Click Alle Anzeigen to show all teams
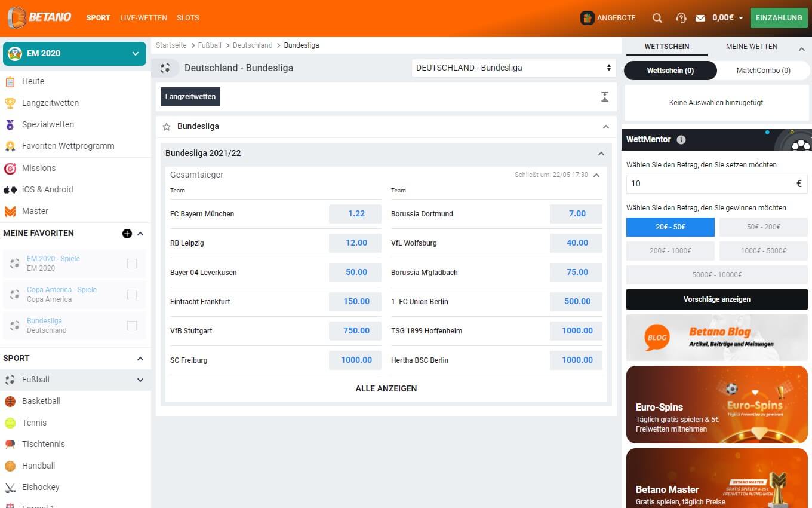 coord(386,389)
